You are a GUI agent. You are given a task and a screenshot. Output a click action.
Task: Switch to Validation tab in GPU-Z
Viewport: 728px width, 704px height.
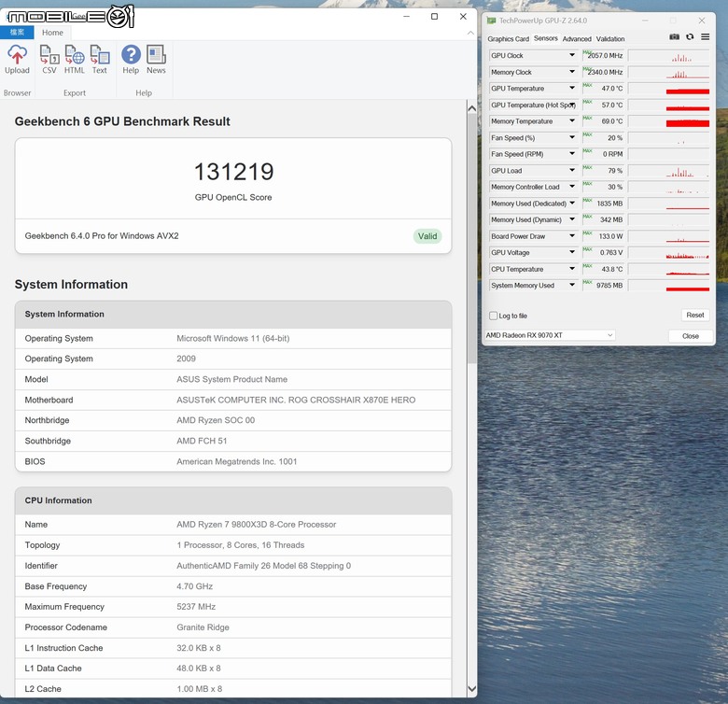click(610, 39)
